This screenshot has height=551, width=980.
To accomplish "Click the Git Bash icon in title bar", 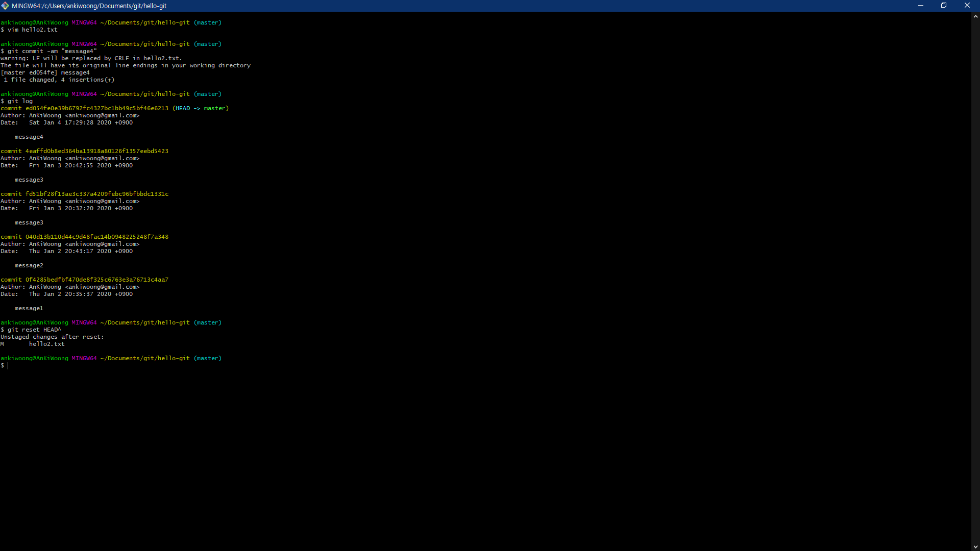I will 5,6.
